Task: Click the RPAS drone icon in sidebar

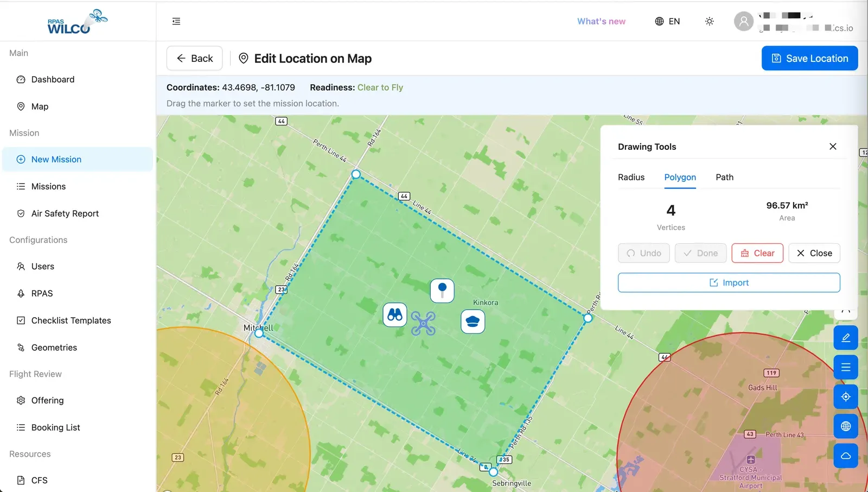Action: coord(21,293)
